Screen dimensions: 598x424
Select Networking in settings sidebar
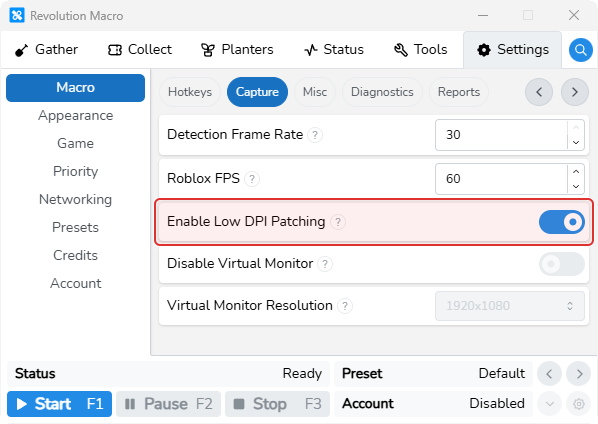(x=76, y=199)
